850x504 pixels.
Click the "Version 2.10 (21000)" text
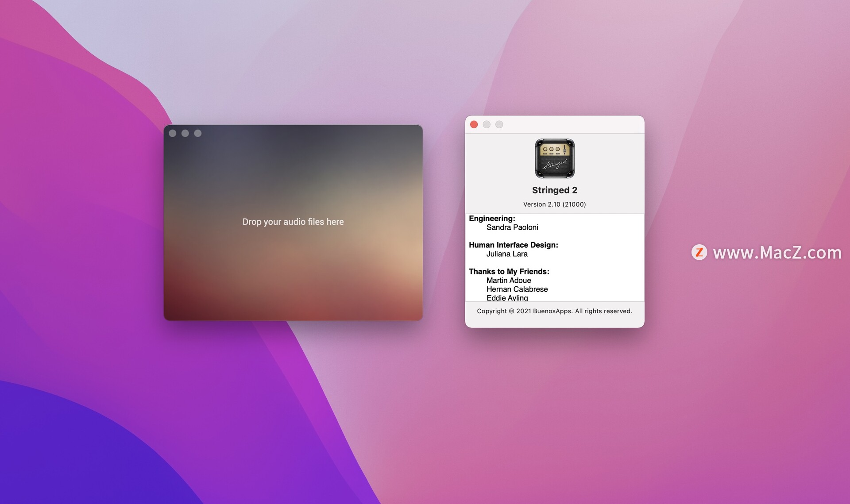coord(554,204)
